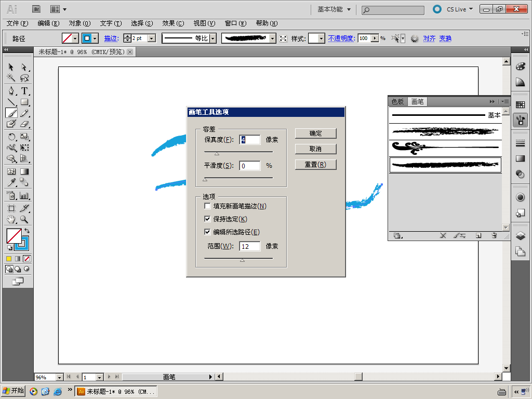
Task: Click 取消 button in dialog
Action: click(x=315, y=149)
